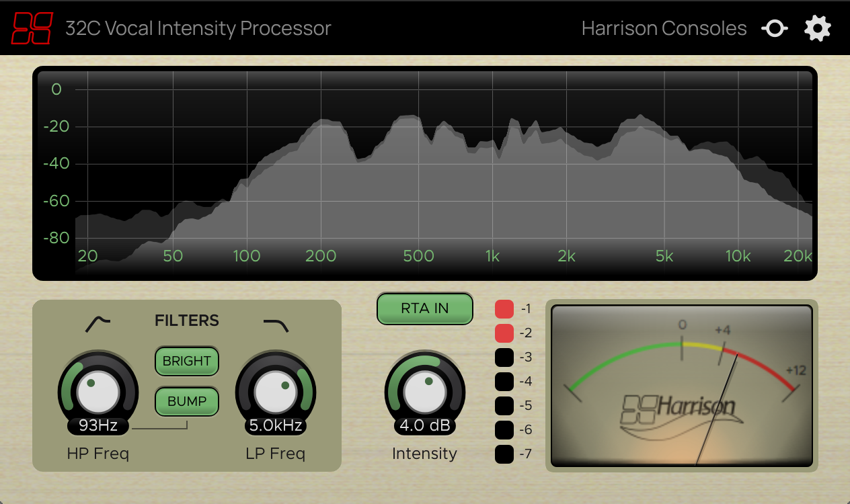This screenshot has height=504, width=850.
Task: Toggle the BRIGHT filter button
Action: click(187, 361)
